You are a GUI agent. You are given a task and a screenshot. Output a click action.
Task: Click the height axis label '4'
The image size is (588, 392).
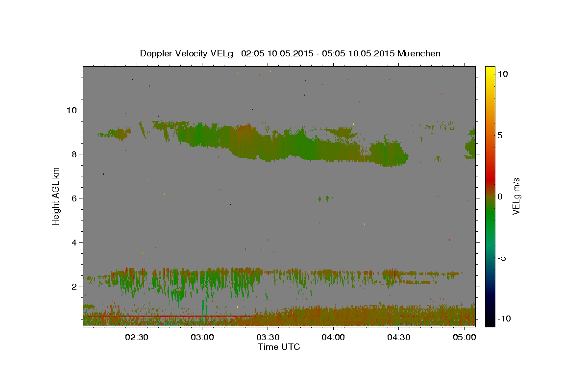pos(74,242)
